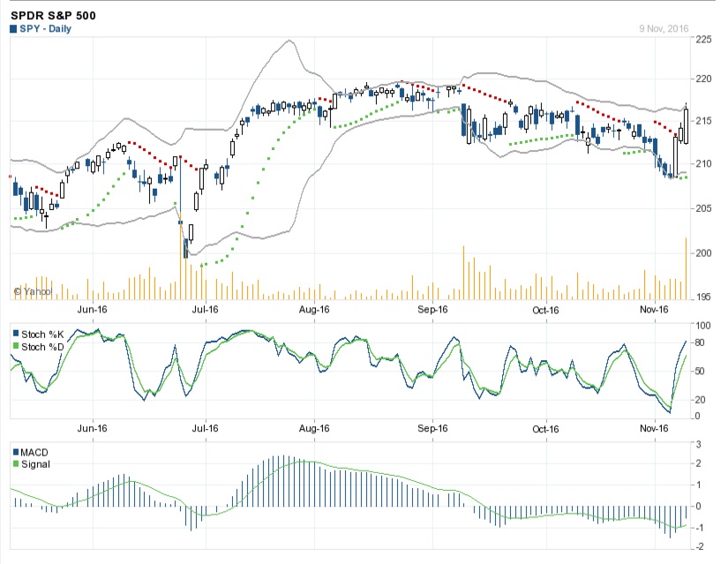This screenshot has height=564, width=728.
Task: Click the 'SPDR S&P 500' chart title
Action: [53, 15]
